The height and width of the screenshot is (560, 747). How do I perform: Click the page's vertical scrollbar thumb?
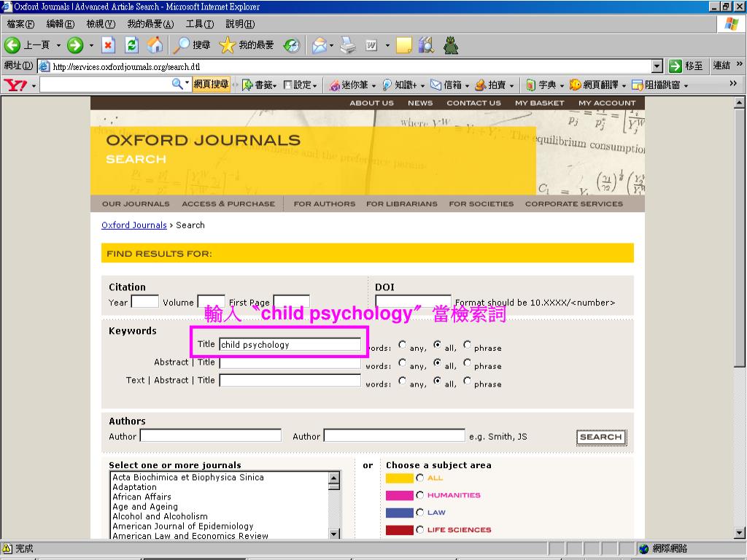(x=739, y=237)
